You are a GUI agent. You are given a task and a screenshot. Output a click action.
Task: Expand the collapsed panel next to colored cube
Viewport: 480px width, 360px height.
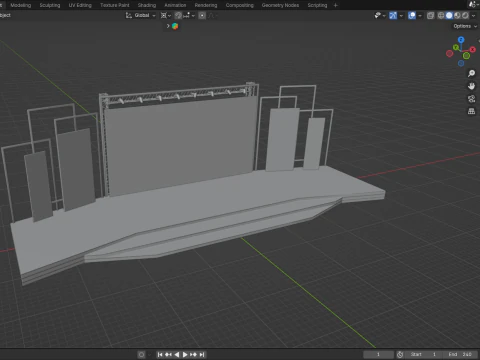click(168, 26)
